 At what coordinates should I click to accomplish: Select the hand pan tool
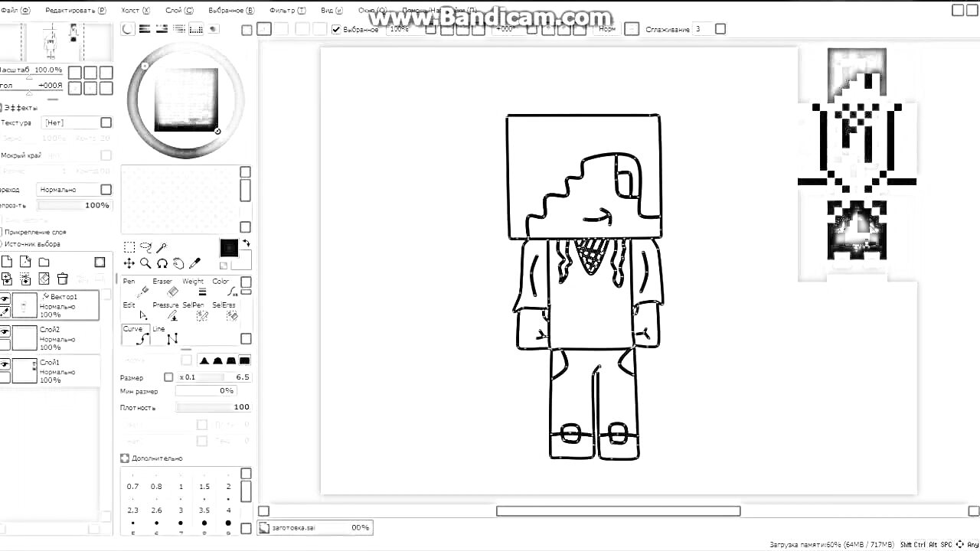178,263
